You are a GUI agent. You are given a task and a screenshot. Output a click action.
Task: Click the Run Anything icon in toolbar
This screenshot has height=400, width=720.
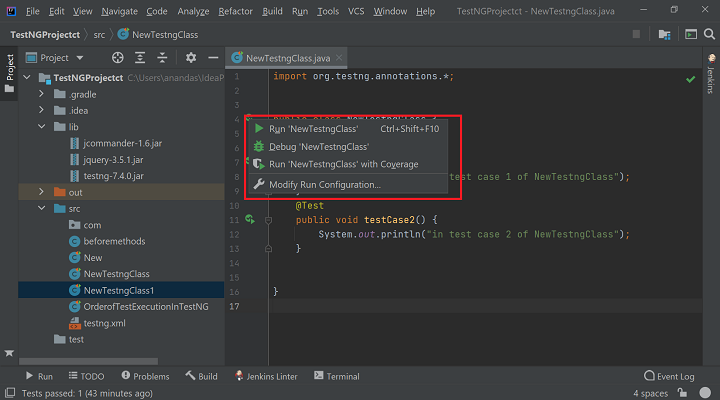click(x=691, y=34)
